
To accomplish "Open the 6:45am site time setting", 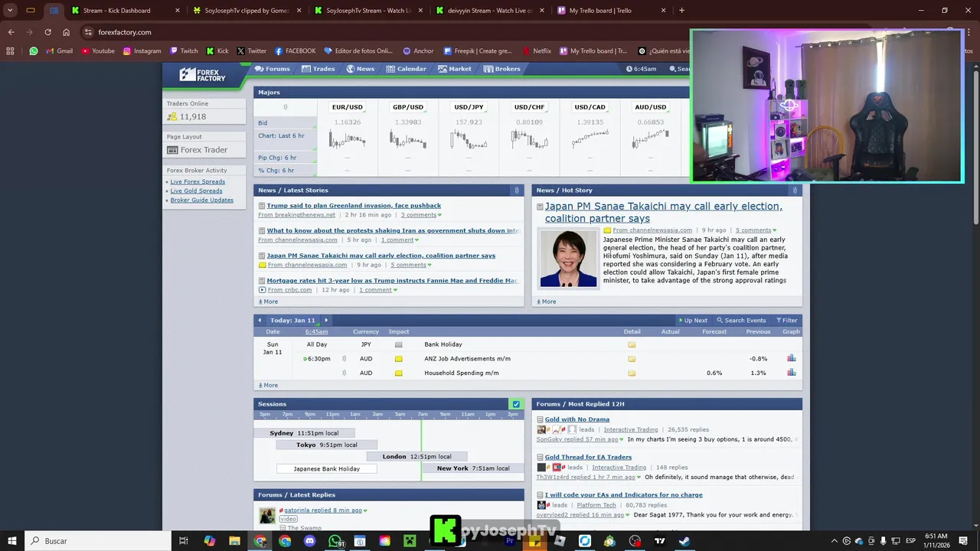I will pyautogui.click(x=641, y=69).
